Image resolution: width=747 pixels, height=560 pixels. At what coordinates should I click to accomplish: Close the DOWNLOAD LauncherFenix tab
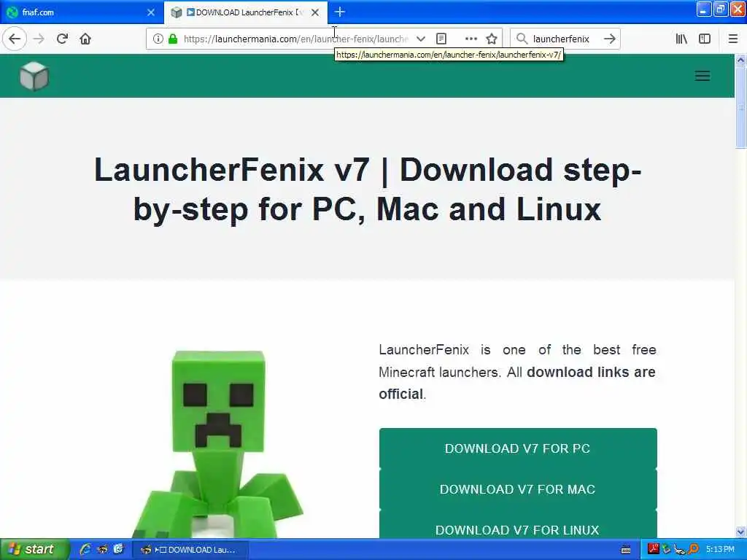coord(315,12)
